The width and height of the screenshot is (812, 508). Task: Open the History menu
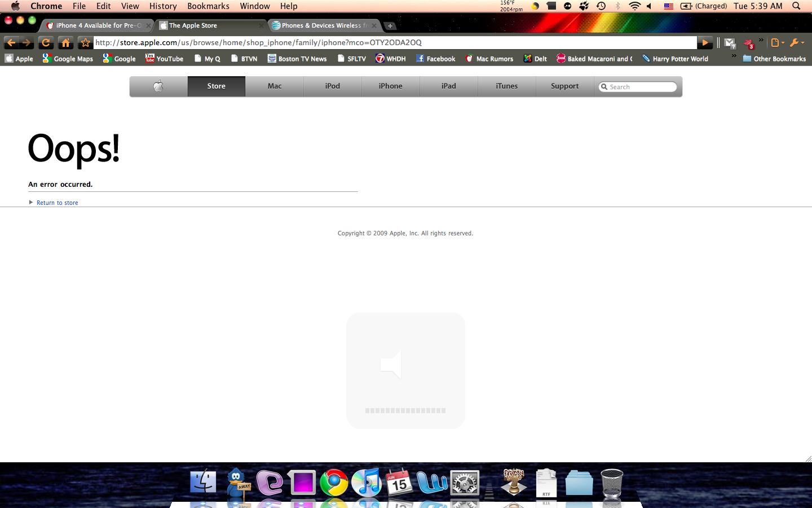point(163,6)
